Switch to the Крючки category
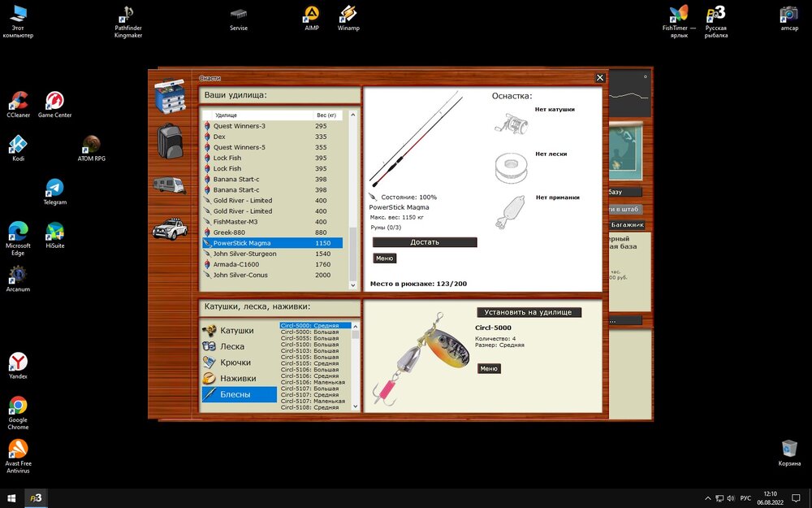The image size is (812, 508). coord(235,363)
